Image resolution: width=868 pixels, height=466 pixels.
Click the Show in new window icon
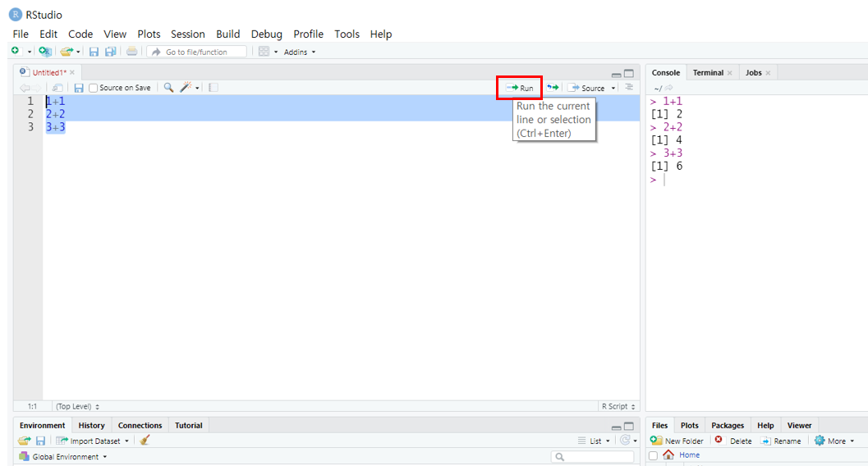click(57, 87)
